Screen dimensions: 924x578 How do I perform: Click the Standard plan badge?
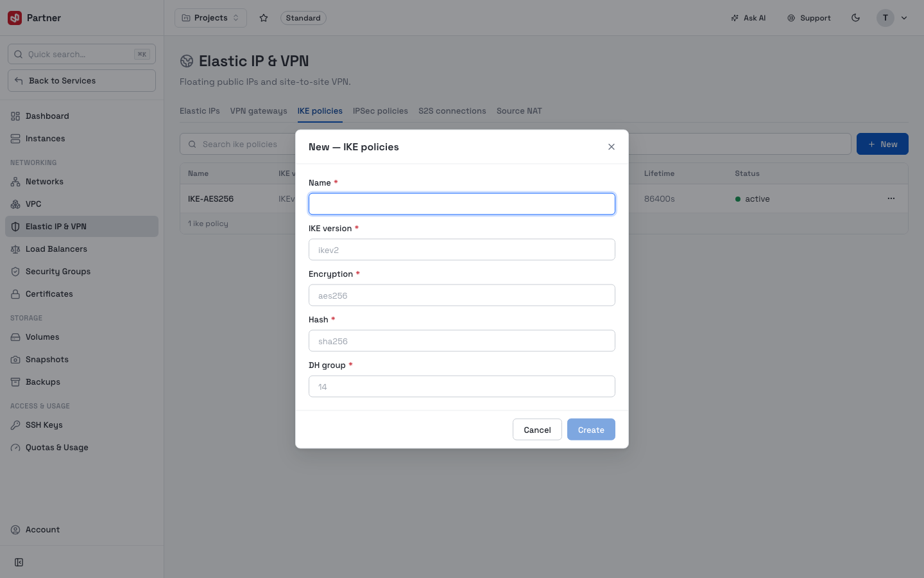[x=304, y=18]
